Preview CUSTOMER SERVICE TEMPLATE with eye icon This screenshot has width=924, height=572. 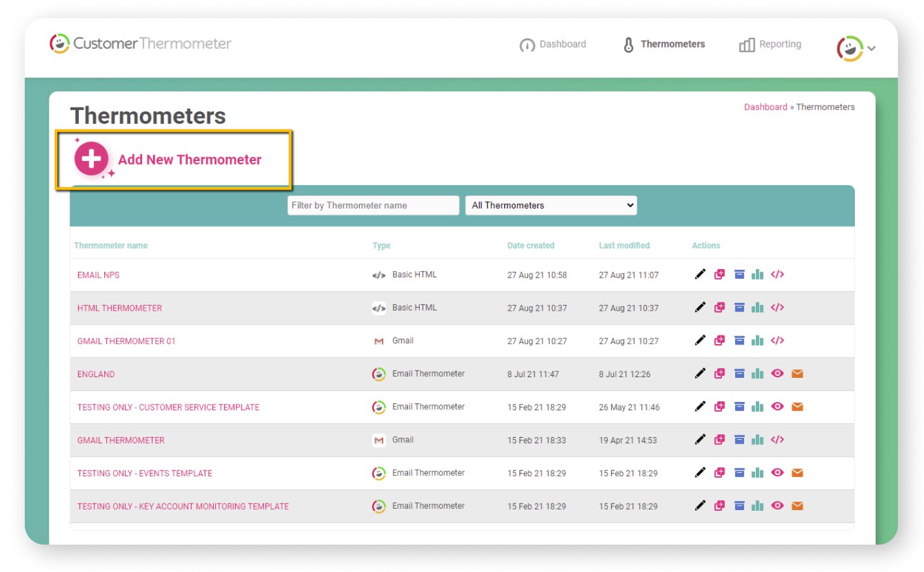[x=777, y=407]
